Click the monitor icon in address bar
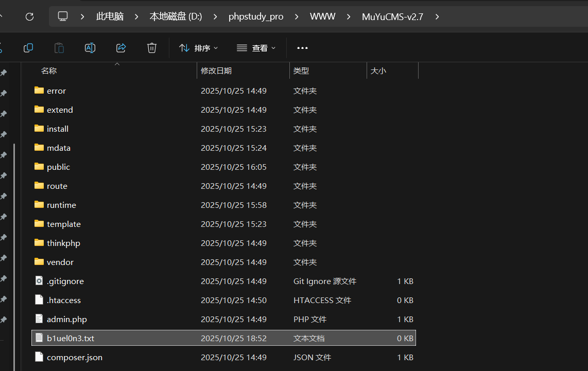 63,16
